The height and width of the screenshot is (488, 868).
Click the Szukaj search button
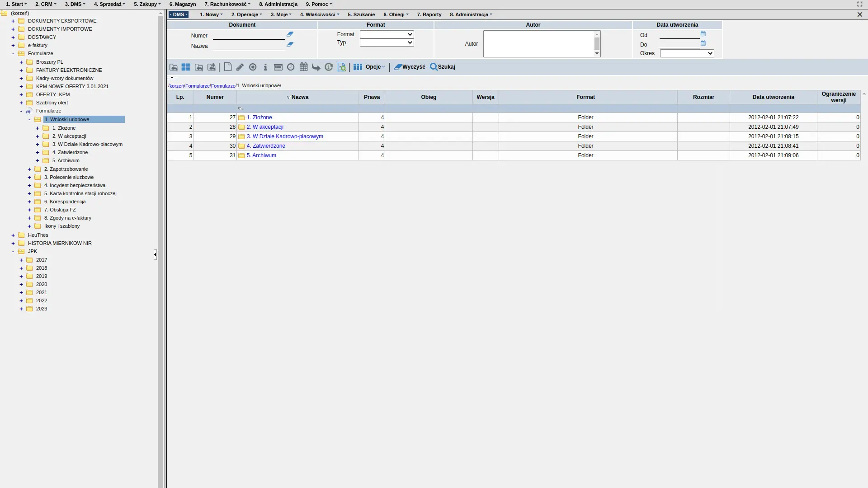click(443, 67)
